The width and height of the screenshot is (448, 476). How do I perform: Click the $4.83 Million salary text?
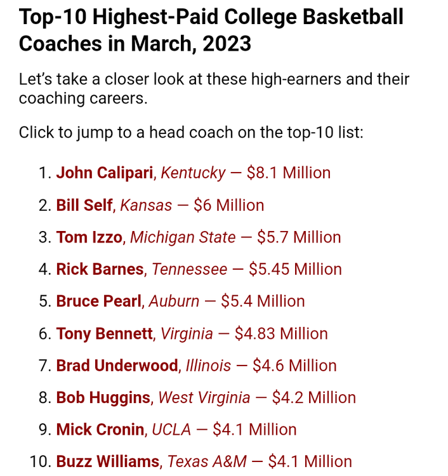(x=281, y=334)
